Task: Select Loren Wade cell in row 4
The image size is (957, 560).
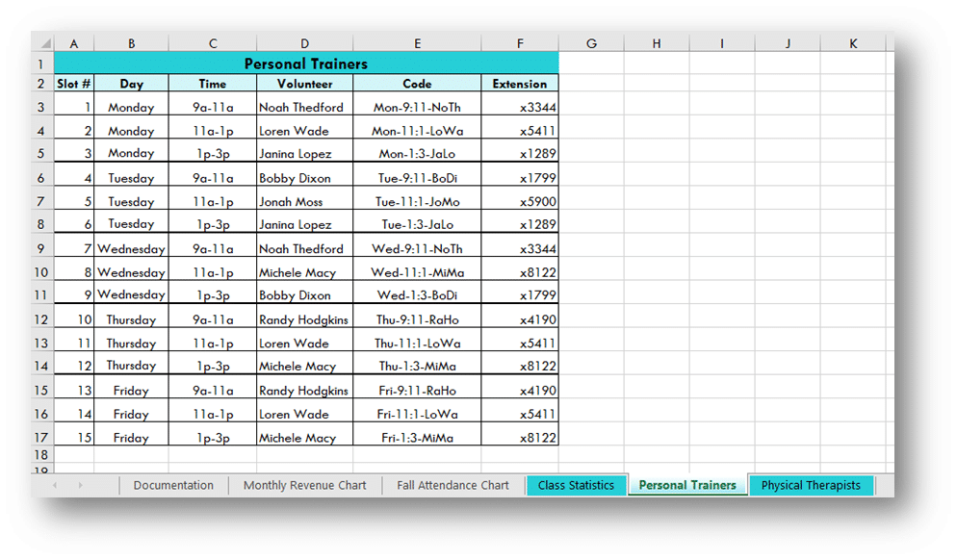Action: (x=304, y=128)
